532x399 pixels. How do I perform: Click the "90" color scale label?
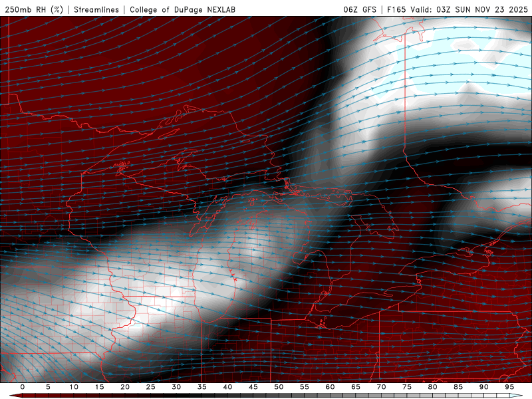point(483,387)
